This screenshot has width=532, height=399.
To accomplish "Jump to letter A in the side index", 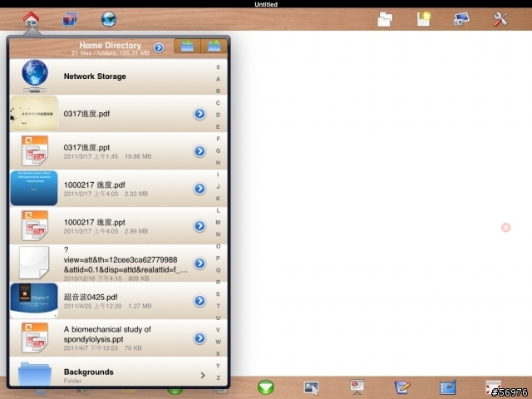I will pos(218,79).
